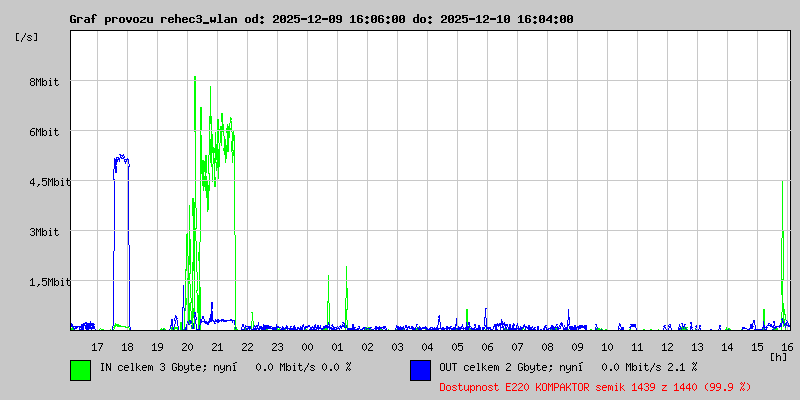Click the '1,5Mbit' y-axis label
The width and height of the screenshot is (800, 400).
[x=50, y=282]
